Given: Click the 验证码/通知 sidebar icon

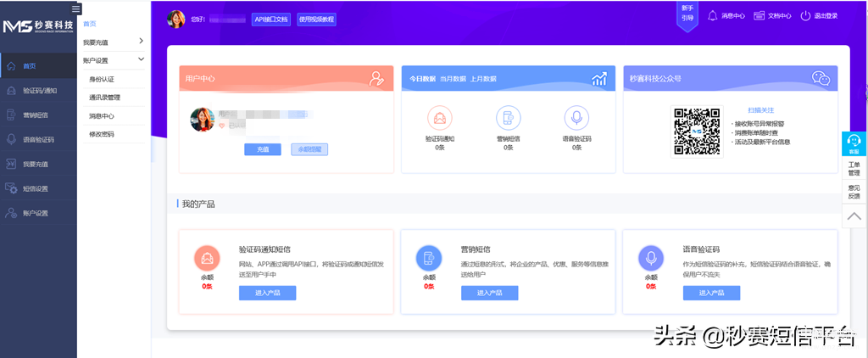Looking at the screenshot, I should click(11, 91).
